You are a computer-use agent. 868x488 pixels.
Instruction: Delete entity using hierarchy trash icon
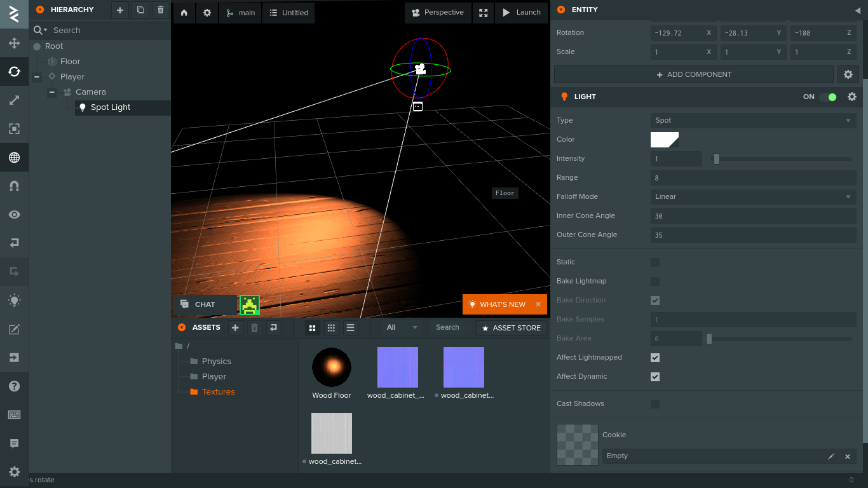[x=161, y=10]
